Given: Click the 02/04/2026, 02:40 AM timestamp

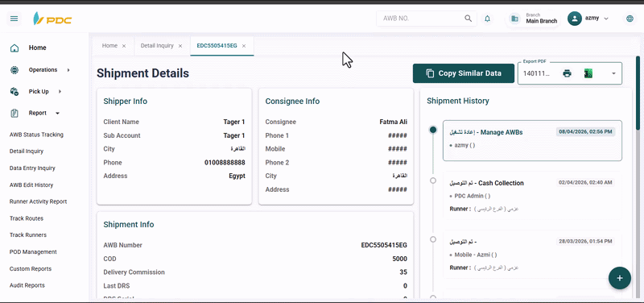Looking at the screenshot, I should click(x=585, y=183).
